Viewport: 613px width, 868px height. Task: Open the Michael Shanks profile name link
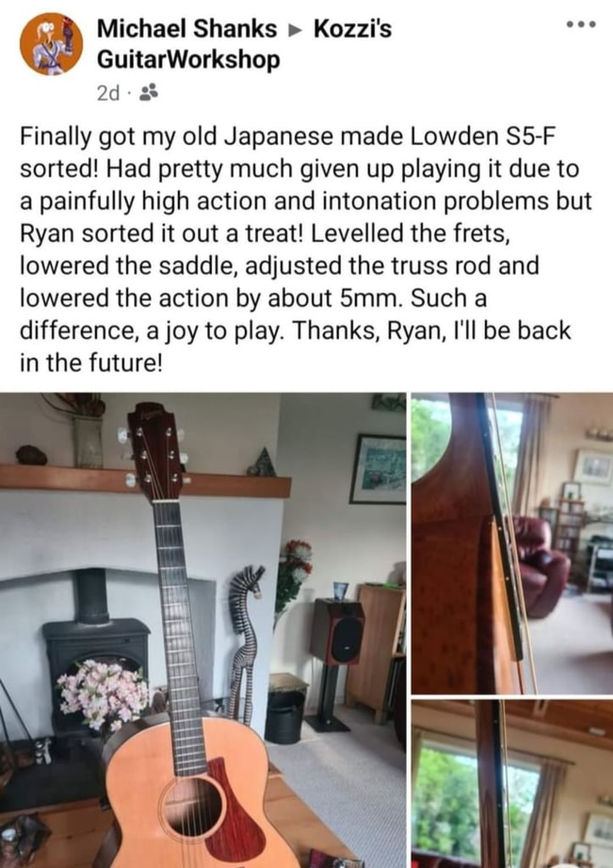click(187, 28)
